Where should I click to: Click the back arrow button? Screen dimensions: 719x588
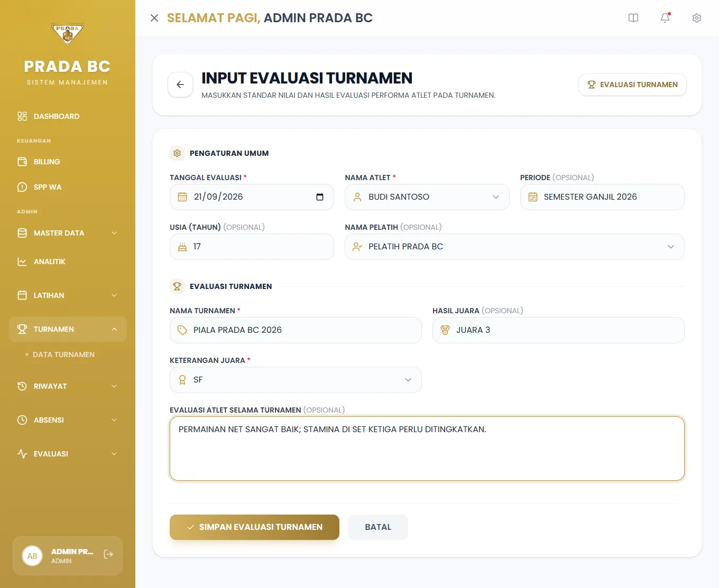(x=180, y=85)
